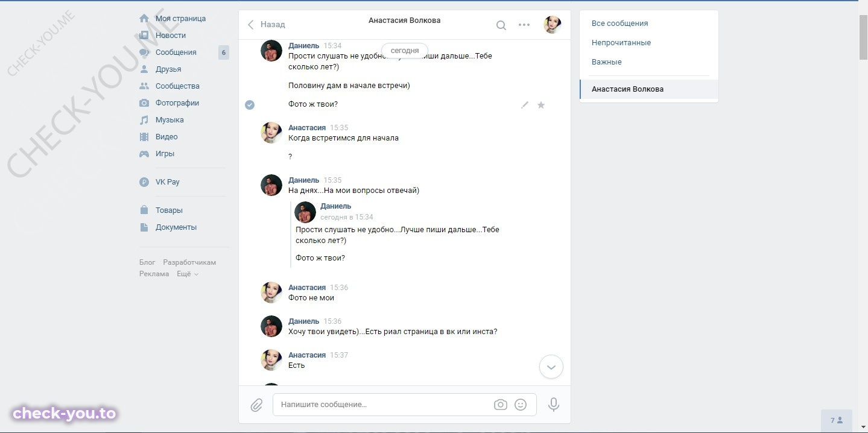Open the Реклама footer link
868x433 pixels.
(154, 274)
